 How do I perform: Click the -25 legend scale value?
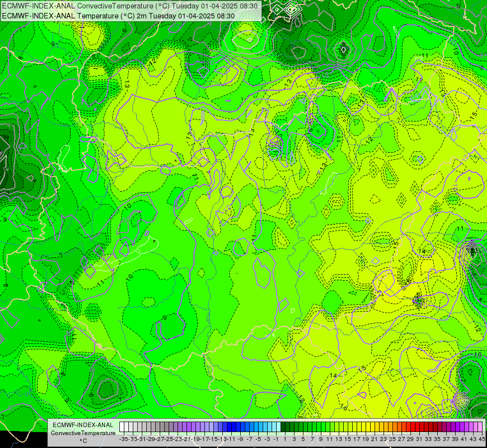[x=169, y=440]
